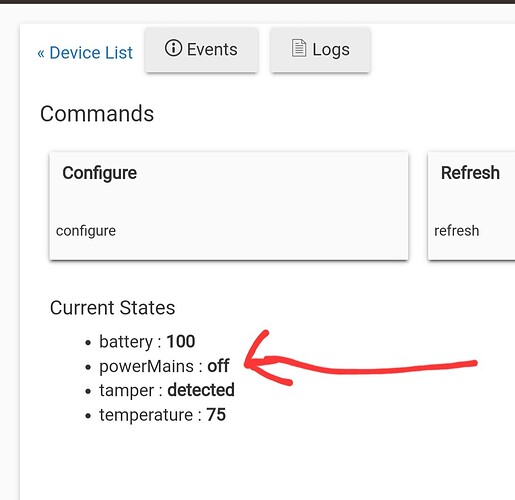Screen dimensions: 515x500
Task: Click the document icon on Logs
Action: [x=299, y=48]
